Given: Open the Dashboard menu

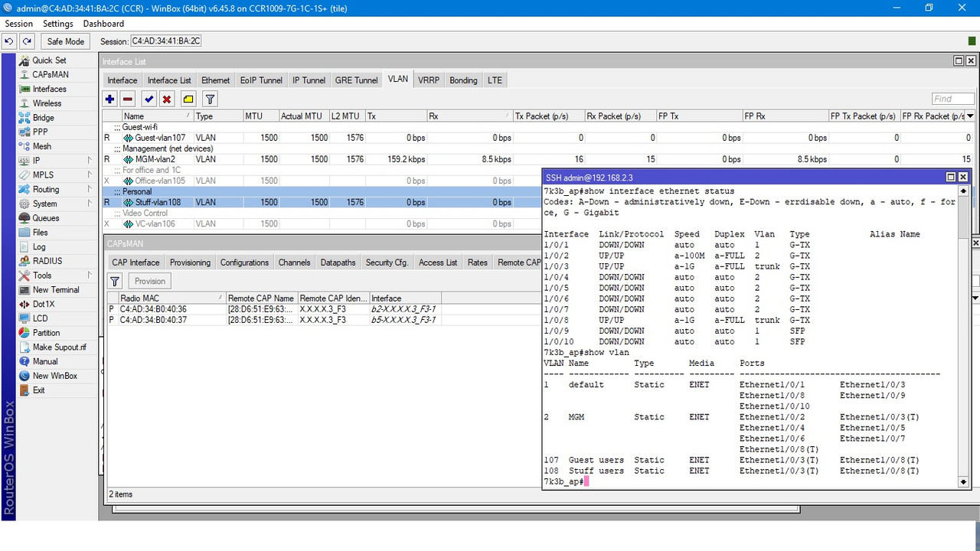Looking at the screenshot, I should point(103,24).
